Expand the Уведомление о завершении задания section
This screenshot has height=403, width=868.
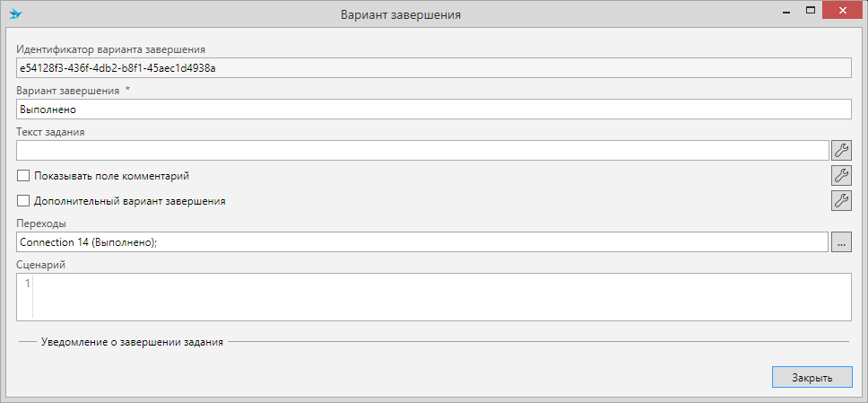[x=132, y=342]
